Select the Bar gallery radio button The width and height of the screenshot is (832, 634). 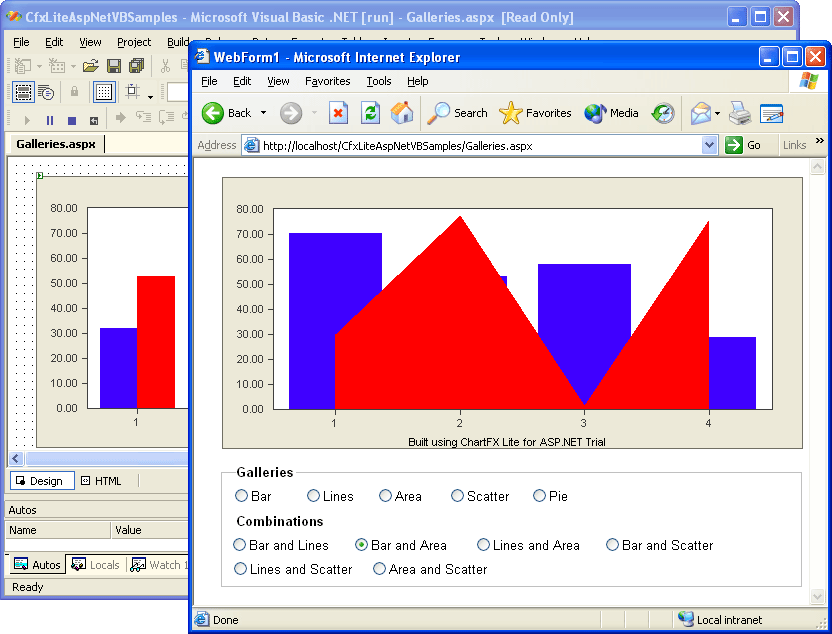point(242,495)
